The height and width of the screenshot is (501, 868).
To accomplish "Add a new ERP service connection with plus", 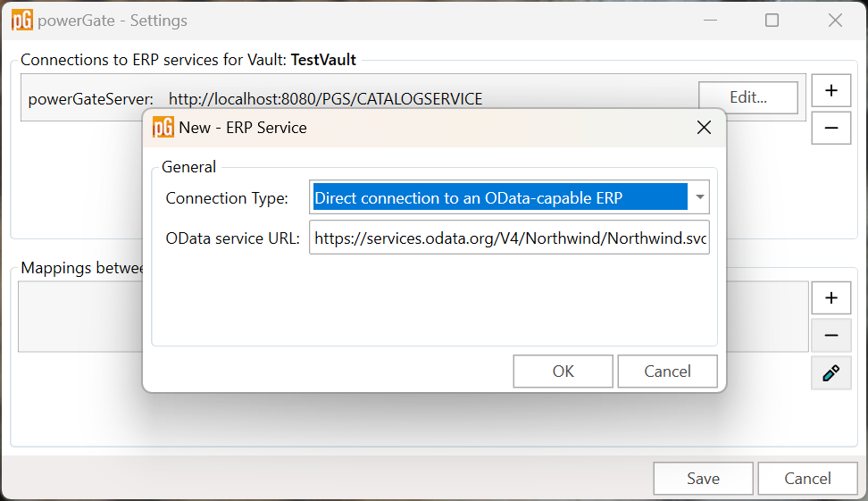I will [x=830, y=90].
